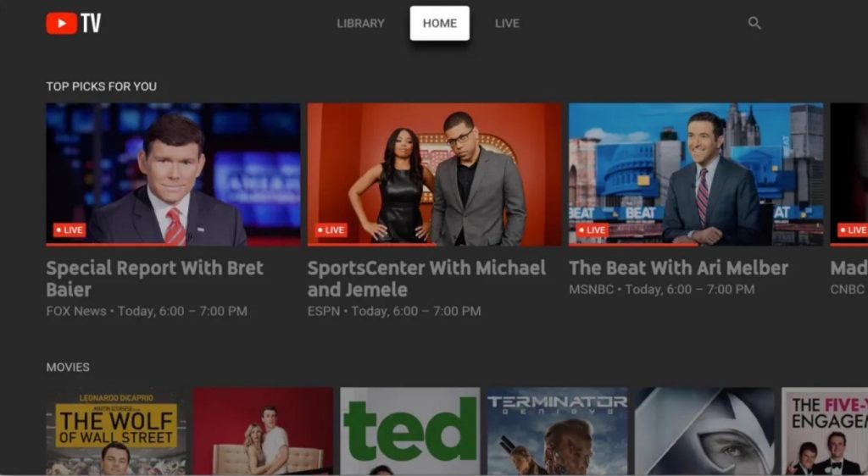Go to the Live tab
Image resolution: width=868 pixels, height=476 pixels.
(x=507, y=23)
